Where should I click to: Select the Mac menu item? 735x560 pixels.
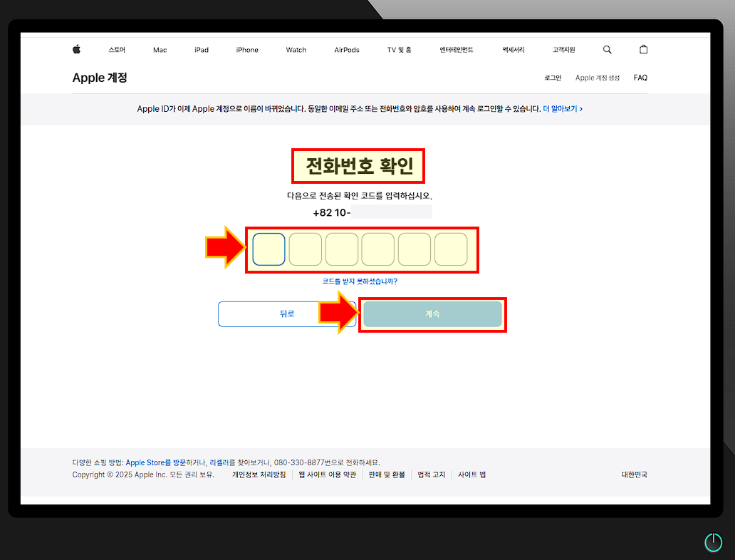click(x=160, y=50)
